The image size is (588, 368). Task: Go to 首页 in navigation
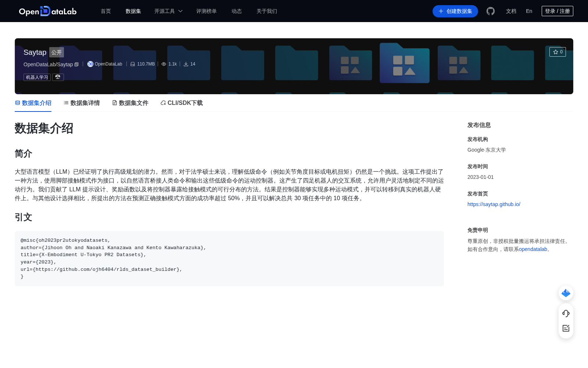pyautogui.click(x=106, y=11)
